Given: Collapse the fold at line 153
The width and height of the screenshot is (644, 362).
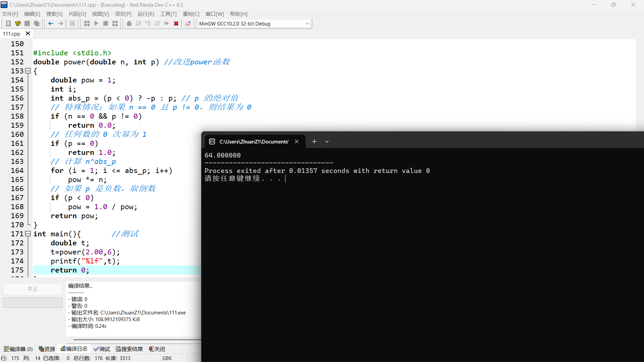Looking at the screenshot, I should [x=28, y=71].
